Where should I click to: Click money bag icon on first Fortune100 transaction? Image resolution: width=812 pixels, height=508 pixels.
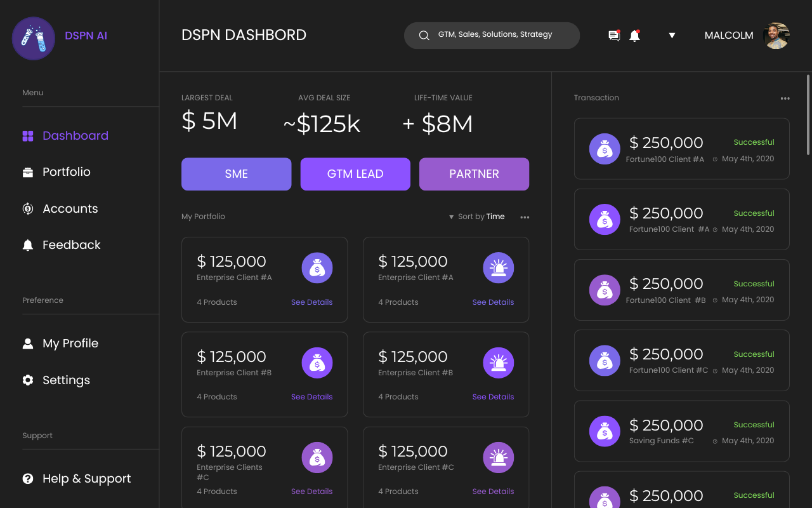click(605, 149)
